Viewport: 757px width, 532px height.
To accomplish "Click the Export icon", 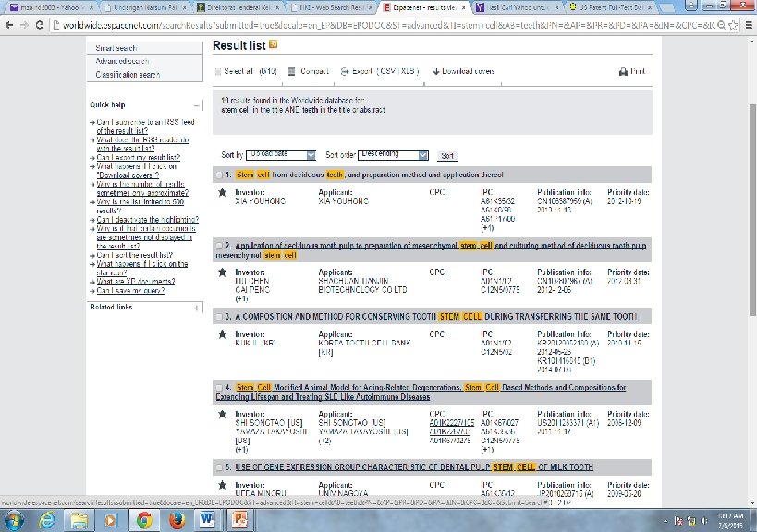I will coord(345,71).
